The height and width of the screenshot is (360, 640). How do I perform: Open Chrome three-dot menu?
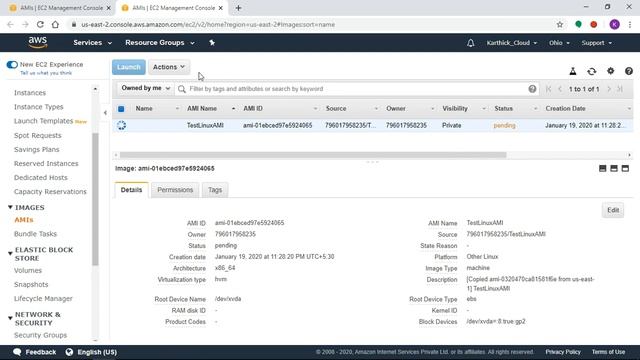click(630, 24)
